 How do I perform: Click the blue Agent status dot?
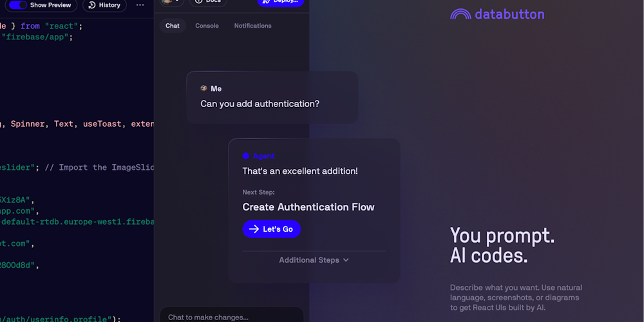[245, 156]
